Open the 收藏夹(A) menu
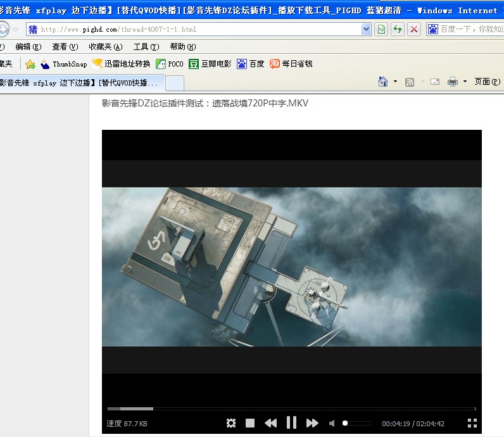Viewport: 504px width, 437px height. click(106, 47)
